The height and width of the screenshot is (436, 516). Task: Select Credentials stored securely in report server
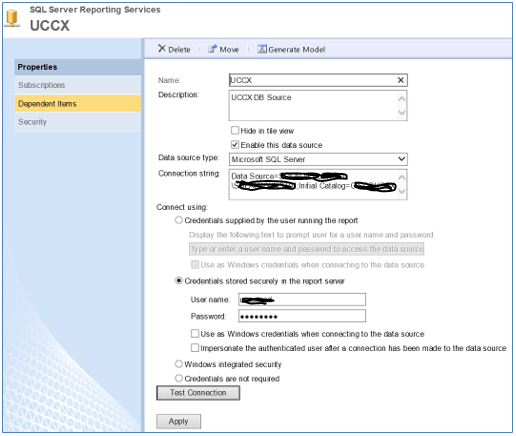tap(179, 281)
